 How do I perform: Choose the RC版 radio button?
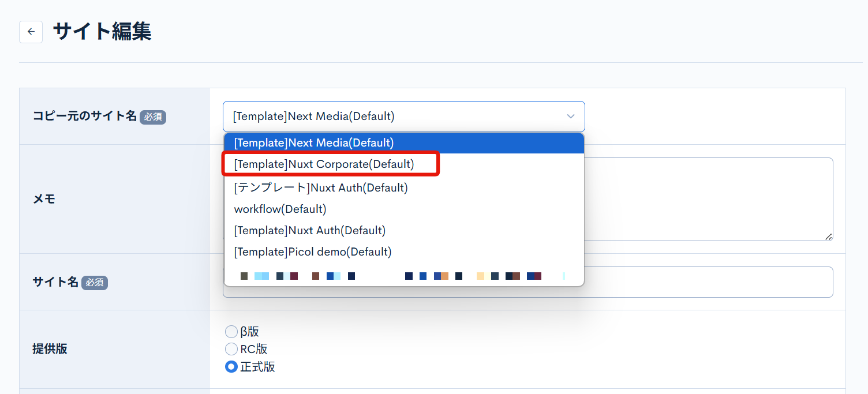231,349
